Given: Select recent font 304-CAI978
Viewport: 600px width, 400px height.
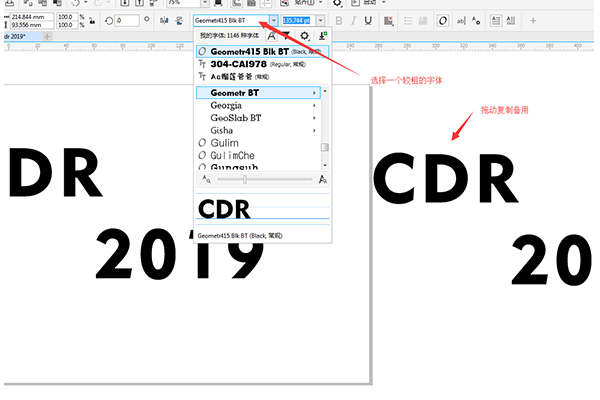Looking at the screenshot, I should click(262, 64).
